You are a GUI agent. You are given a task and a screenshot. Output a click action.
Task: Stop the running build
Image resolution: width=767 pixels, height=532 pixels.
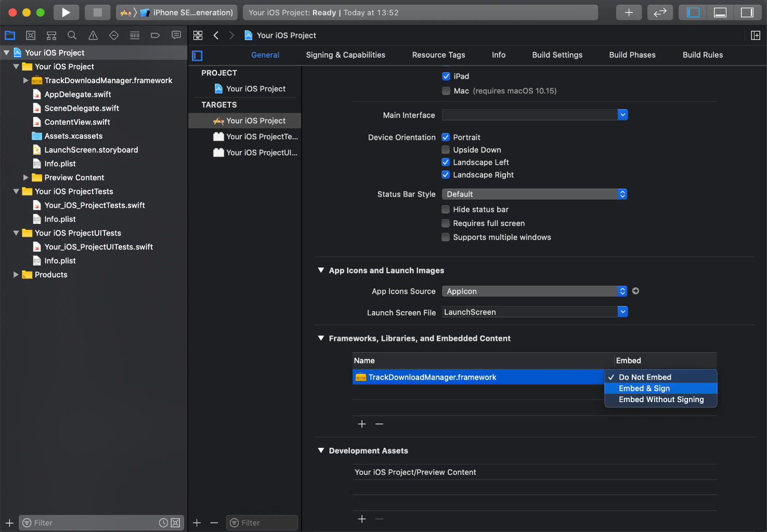coord(97,12)
